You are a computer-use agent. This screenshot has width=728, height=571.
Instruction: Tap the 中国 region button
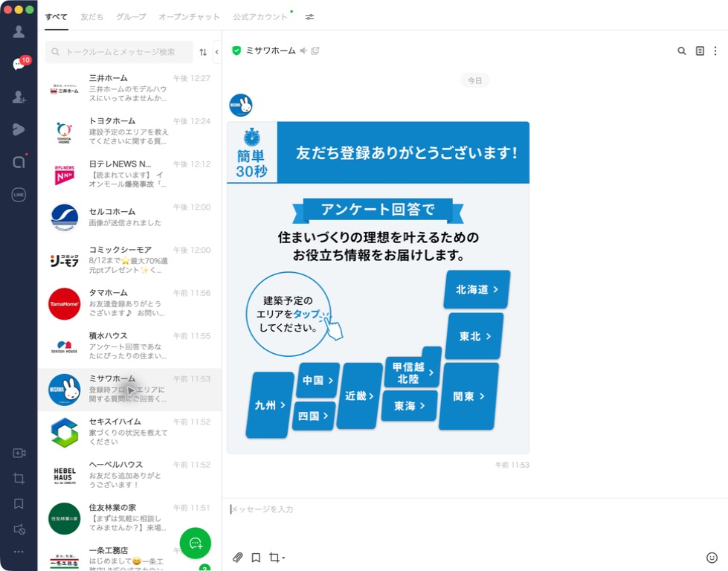click(318, 380)
